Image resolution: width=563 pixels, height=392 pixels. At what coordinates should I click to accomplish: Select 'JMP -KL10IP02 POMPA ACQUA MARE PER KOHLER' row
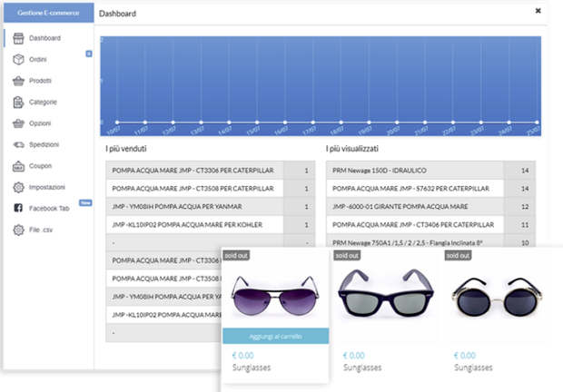point(211,224)
